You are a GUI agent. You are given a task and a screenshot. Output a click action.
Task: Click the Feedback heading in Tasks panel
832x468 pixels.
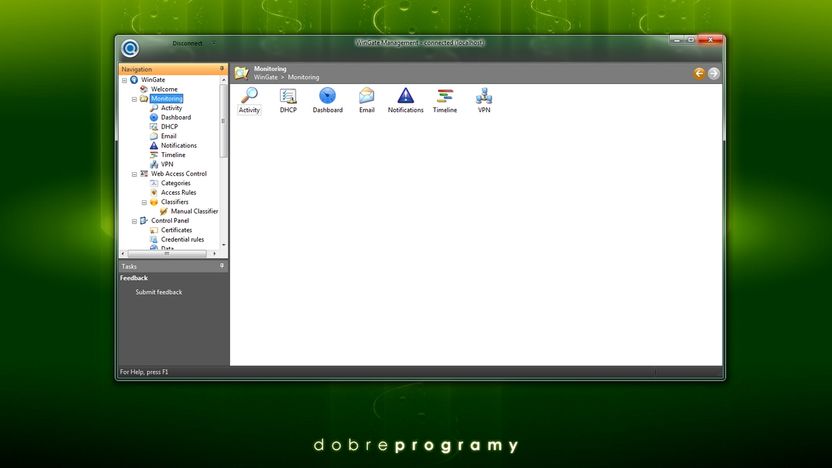pos(134,278)
